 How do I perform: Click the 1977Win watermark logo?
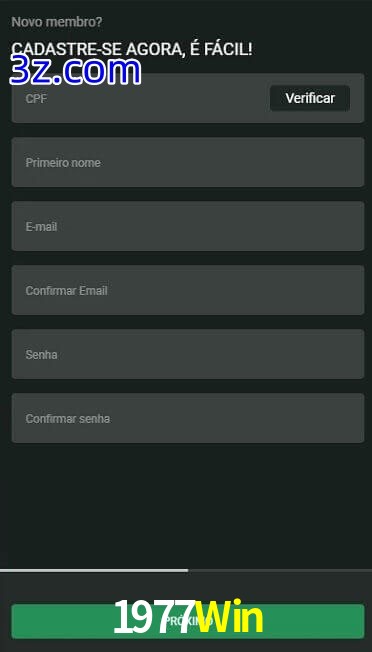pyautogui.click(x=188, y=618)
